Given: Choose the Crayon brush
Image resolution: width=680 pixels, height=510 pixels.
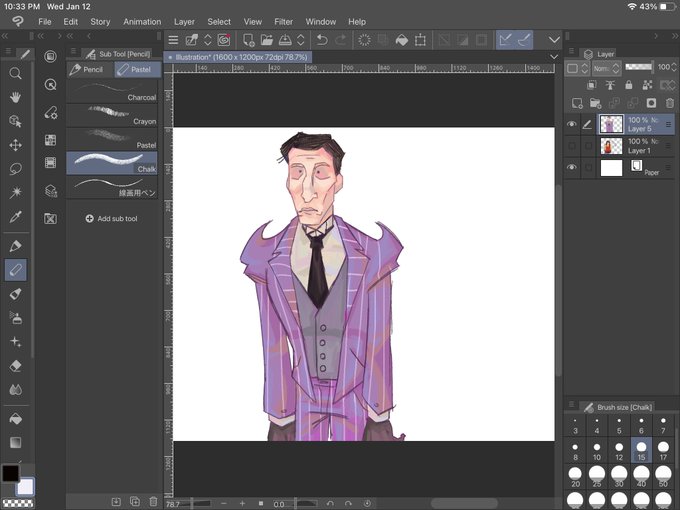Looking at the screenshot, I should click(x=112, y=115).
